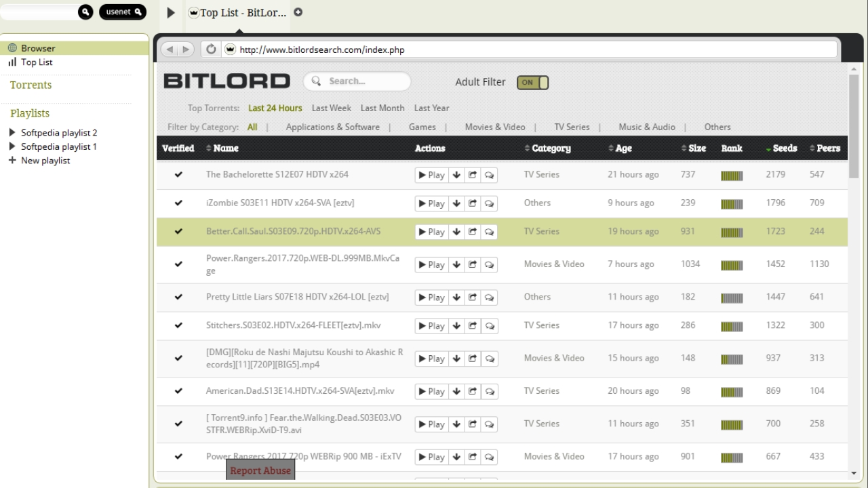Sort the table by Name
Image resolution: width=868 pixels, height=488 pixels.
coord(222,148)
